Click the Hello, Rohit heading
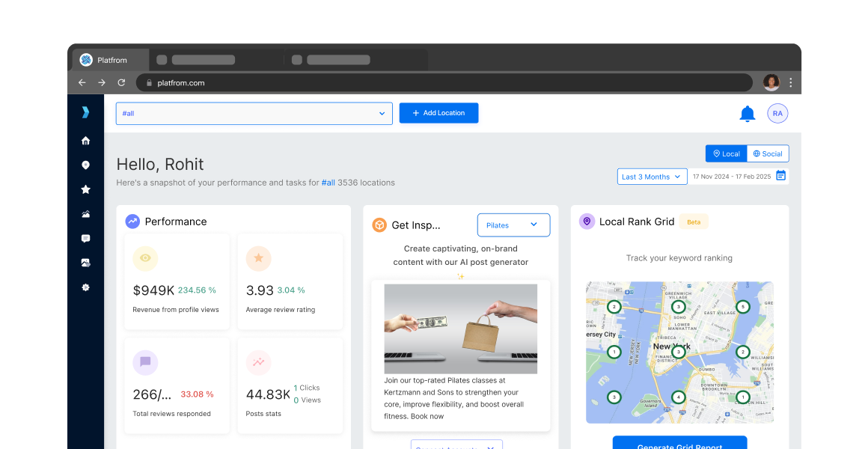The image size is (868, 449). tap(160, 164)
